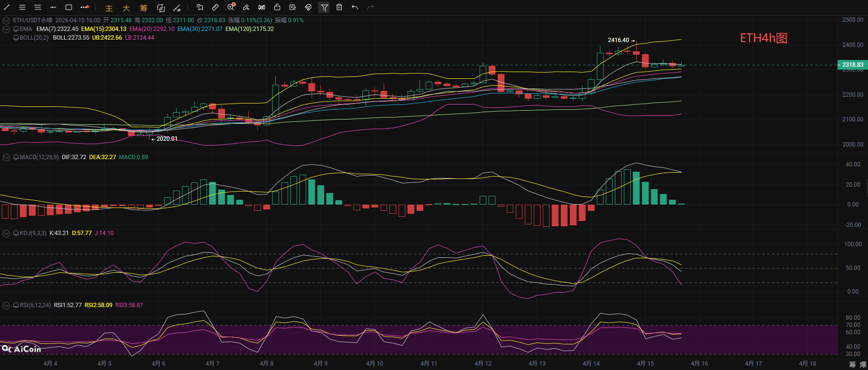Click the ruler measurement tool
Screen dimensions: 868x370
(x=215, y=7)
